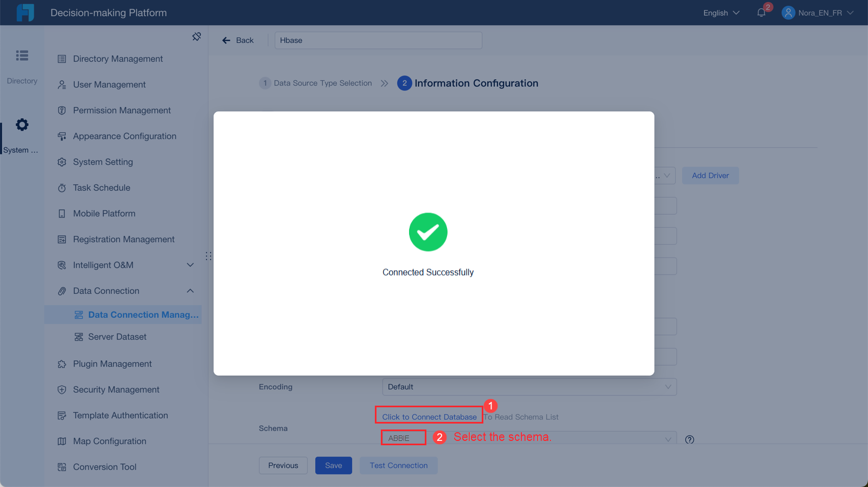The image size is (868, 487).
Task: Click the Click to Connect Database link
Action: [x=429, y=416]
